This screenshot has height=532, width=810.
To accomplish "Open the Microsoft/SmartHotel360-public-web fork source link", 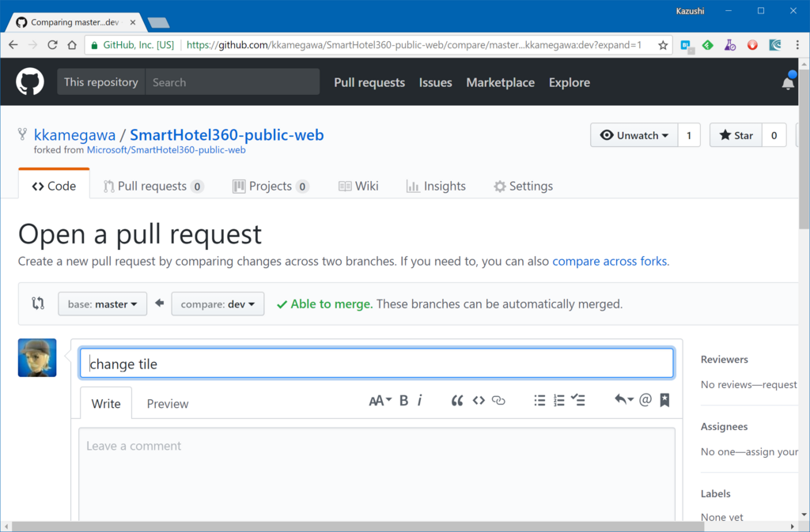I will pyautogui.click(x=166, y=150).
